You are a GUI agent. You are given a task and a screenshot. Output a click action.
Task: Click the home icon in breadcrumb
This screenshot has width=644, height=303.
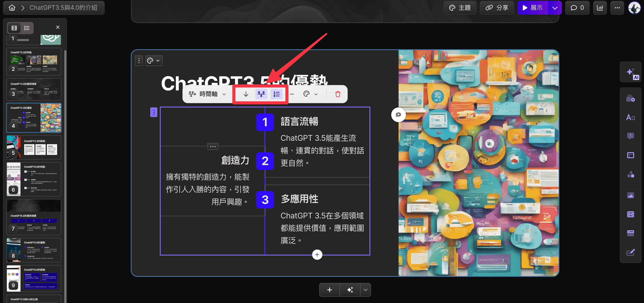[12, 8]
